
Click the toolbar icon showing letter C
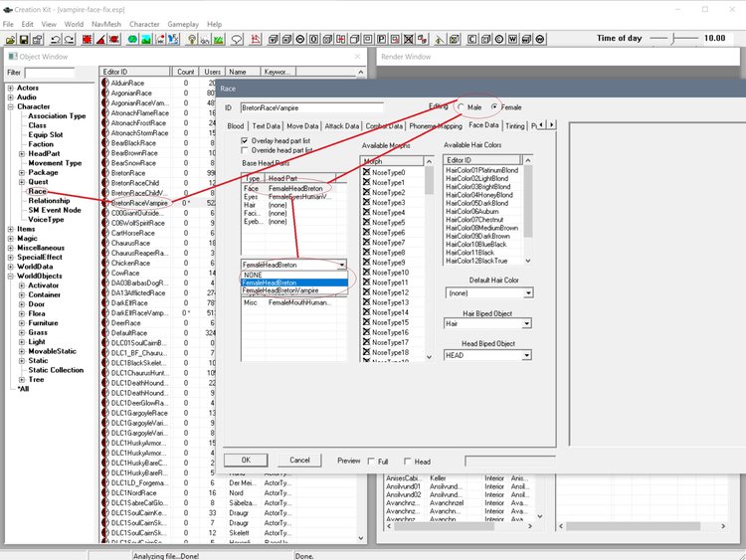pyautogui.click(x=471, y=40)
